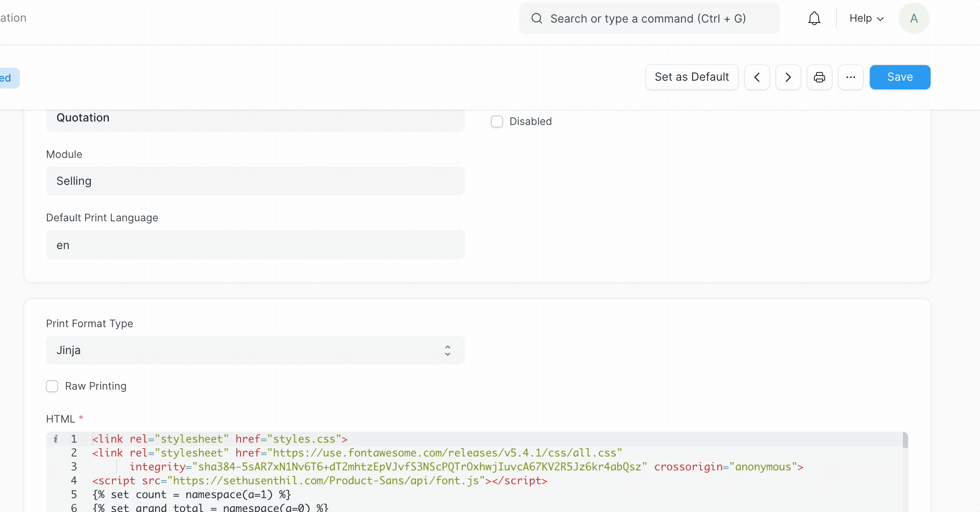Image resolution: width=980 pixels, height=512 pixels.
Task: Click code line 1 stylesheet link text
Action: [220, 439]
